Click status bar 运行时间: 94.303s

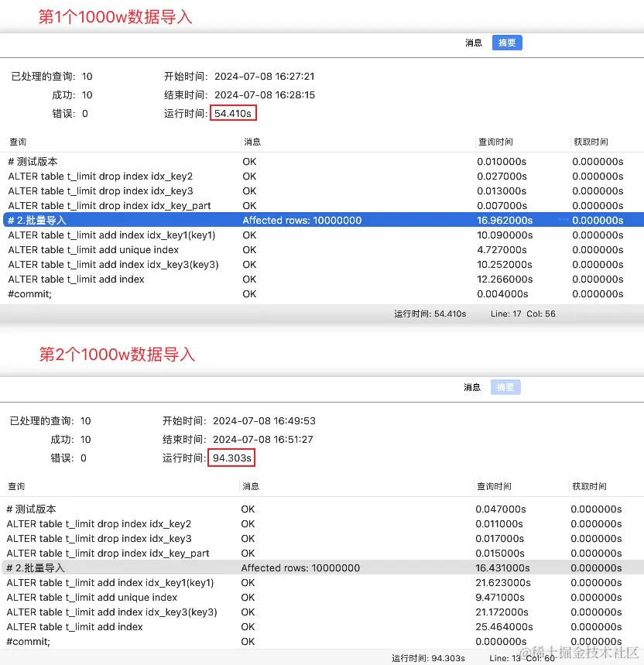click(x=428, y=658)
